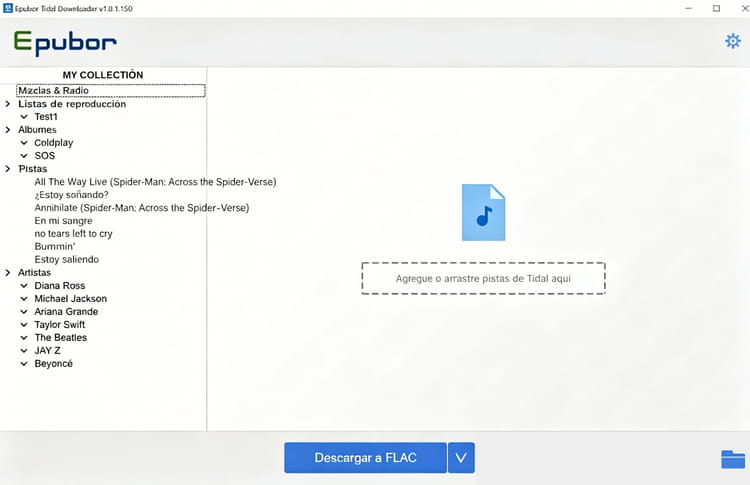Select the SOS album
This screenshot has width=750, height=485.
pos(44,155)
